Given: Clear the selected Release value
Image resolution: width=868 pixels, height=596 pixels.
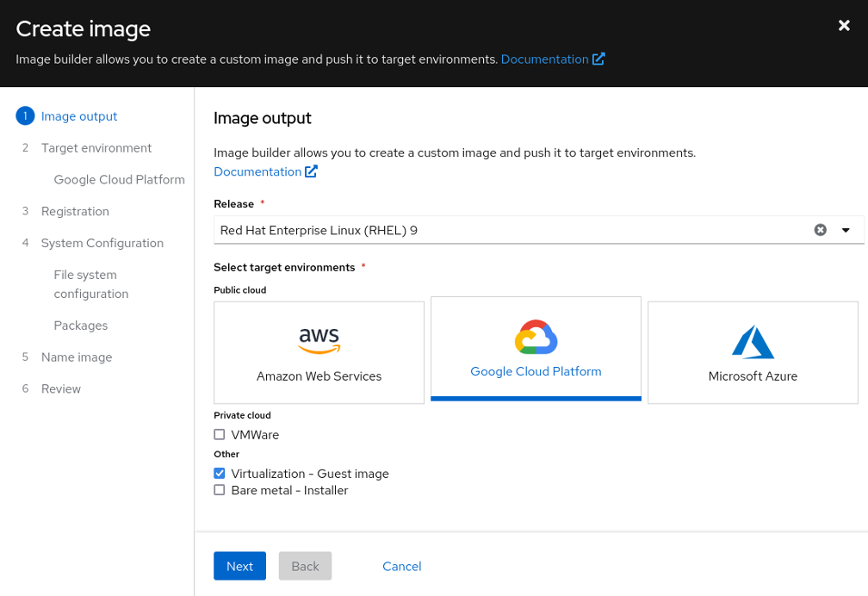Looking at the screenshot, I should tap(820, 230).
